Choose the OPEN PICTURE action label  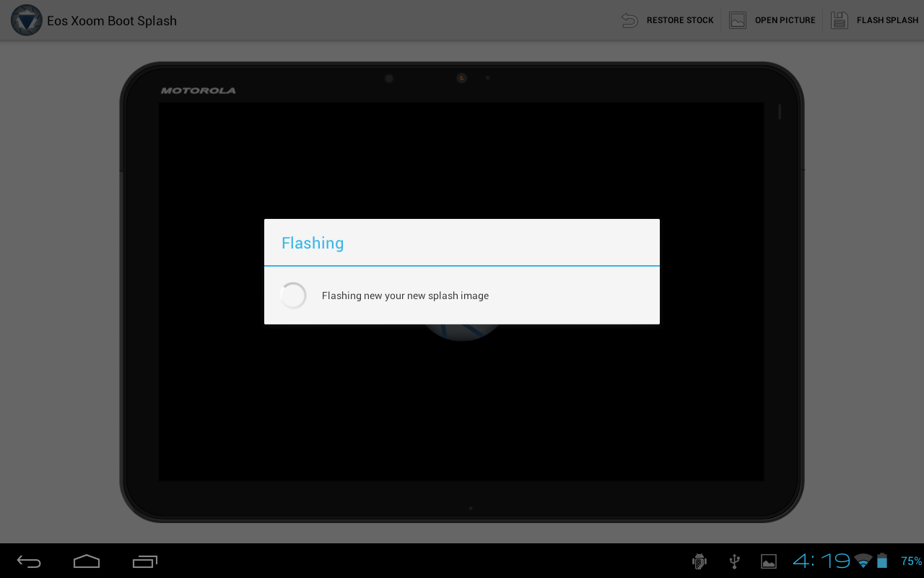tap(785, 20)
